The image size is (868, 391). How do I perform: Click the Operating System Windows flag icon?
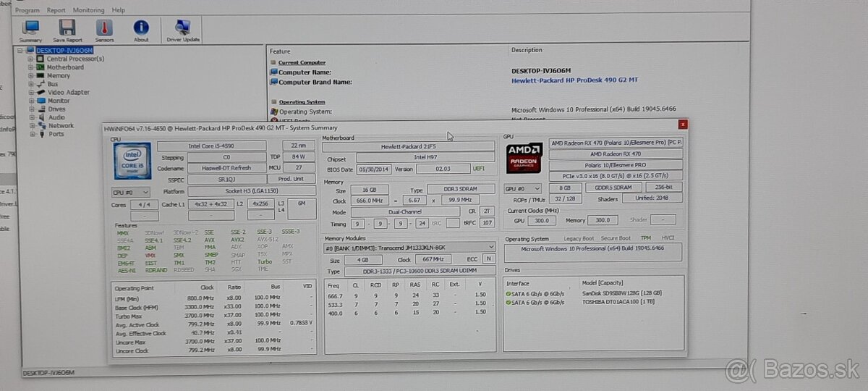tap(274, 112)
